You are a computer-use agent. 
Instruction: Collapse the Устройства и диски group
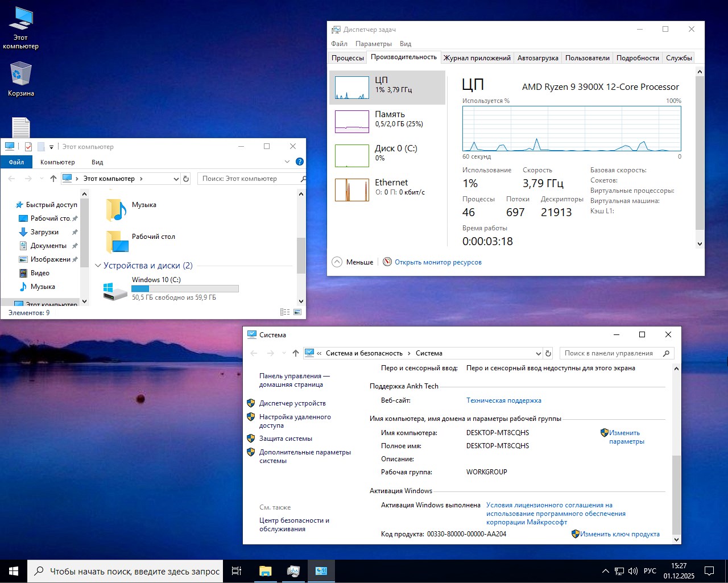click(x=98, y=265)
